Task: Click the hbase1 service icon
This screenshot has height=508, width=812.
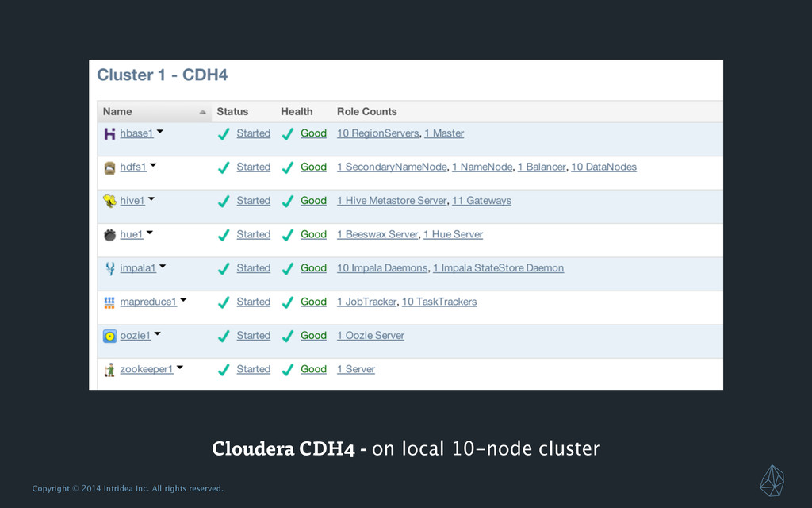Action: click(x=109, y=133)
